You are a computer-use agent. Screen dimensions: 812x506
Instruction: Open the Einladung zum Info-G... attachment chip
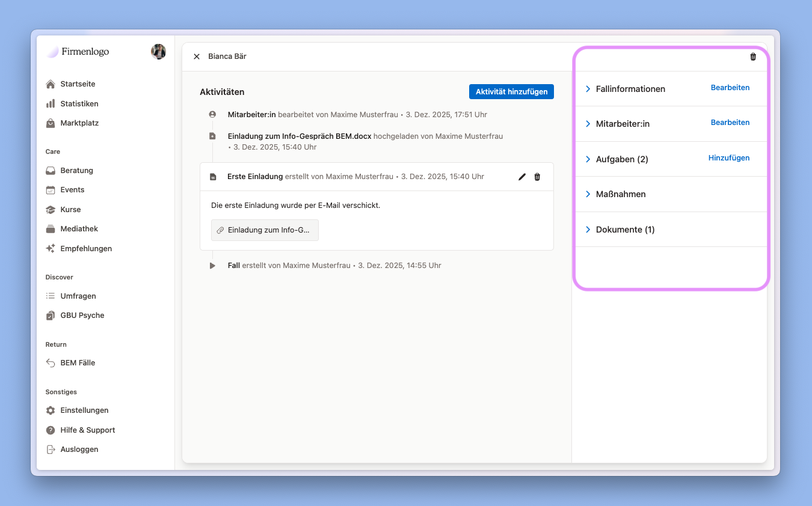(265, 230)
